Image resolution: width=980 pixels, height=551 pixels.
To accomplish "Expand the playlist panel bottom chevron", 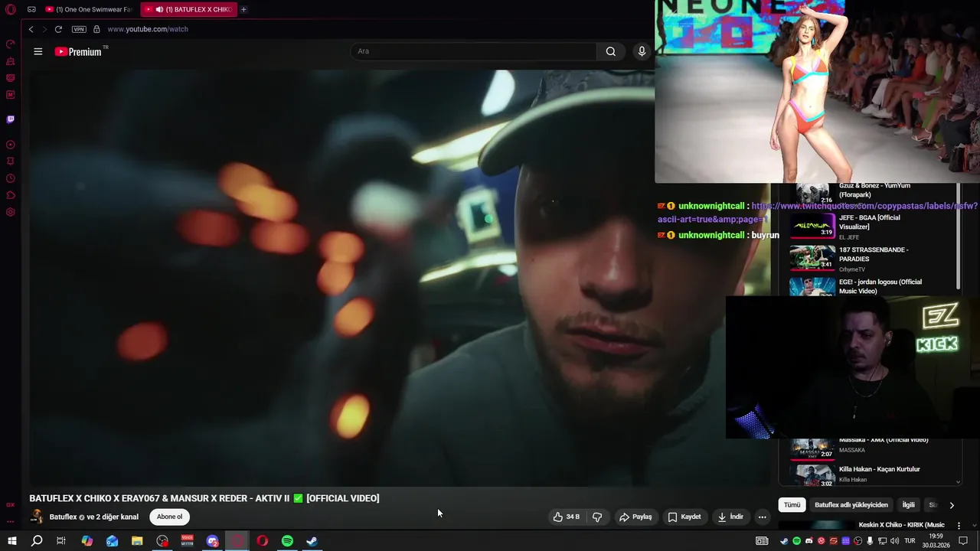I will 958,482.
